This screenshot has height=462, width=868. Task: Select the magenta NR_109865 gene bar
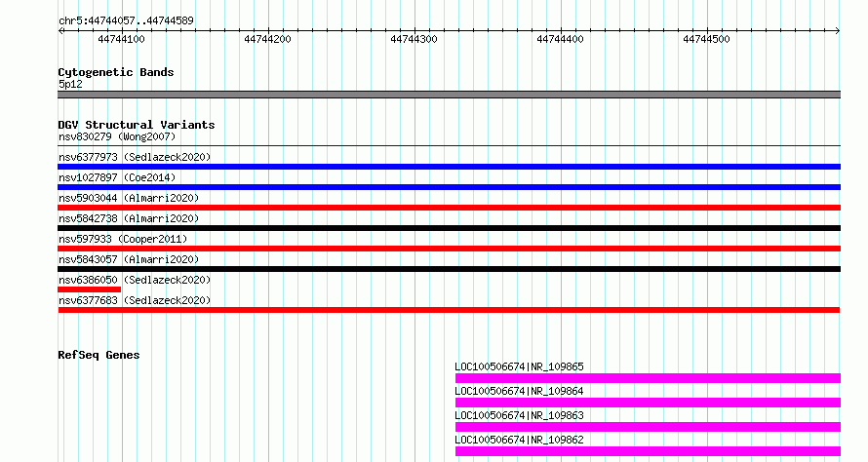(648, 378)
